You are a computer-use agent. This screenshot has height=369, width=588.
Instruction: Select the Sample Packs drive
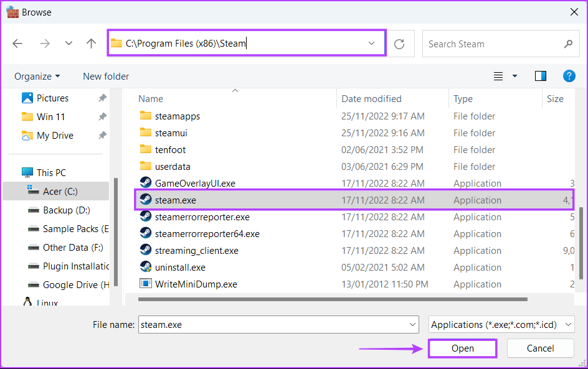(x=69, y=229)
